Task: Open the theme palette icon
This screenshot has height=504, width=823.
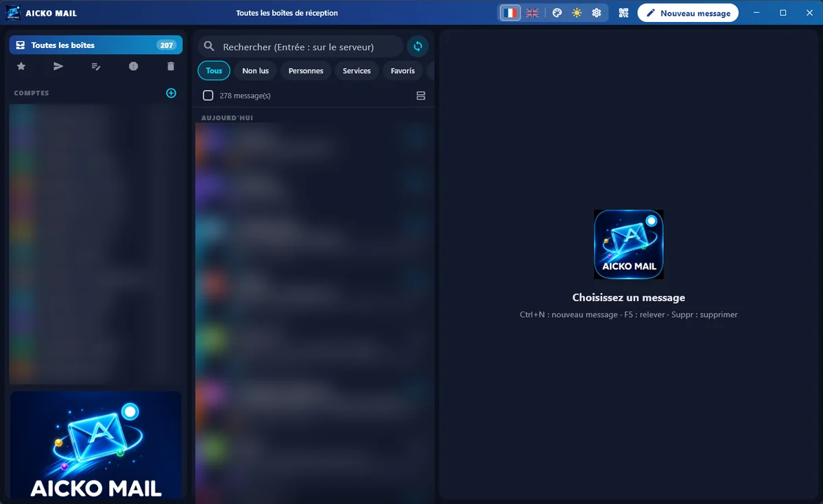Action: click(x=557, y=13)
